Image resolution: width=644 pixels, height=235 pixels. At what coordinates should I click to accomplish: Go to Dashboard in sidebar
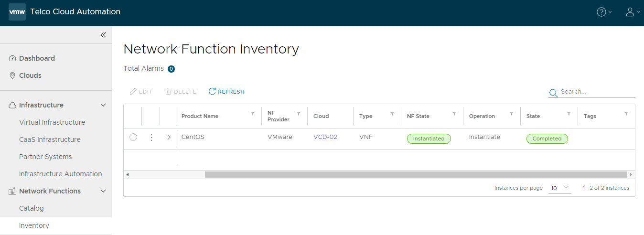[x=37, y=58]
